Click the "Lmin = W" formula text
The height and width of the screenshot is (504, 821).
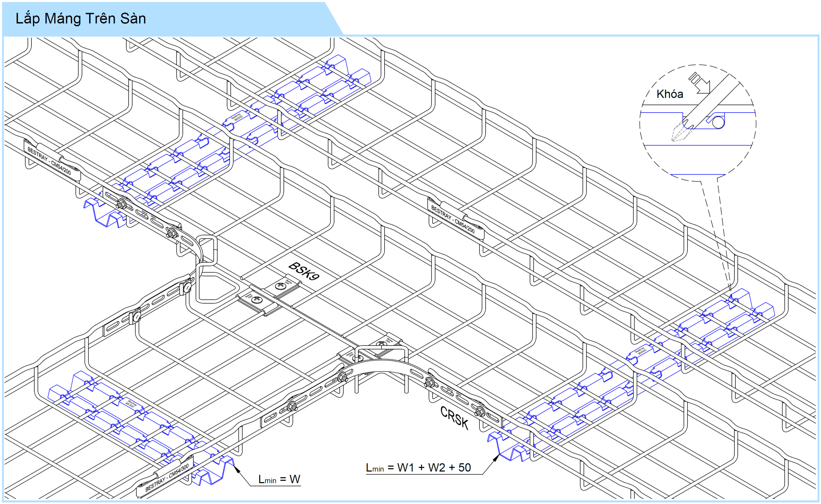tap(279, 479)
